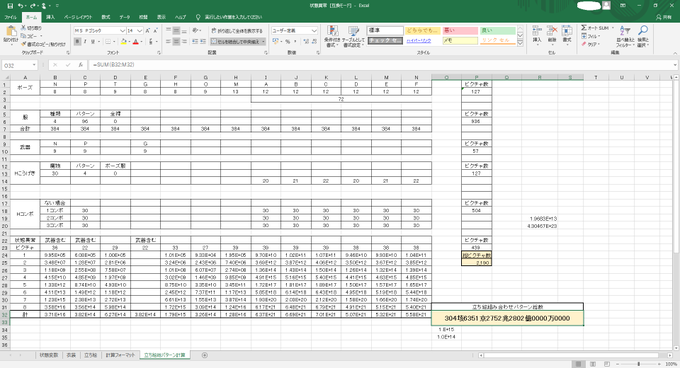Switch to Page Layout view in status bar
680x368 pixels.
click(x=592, y=364)
